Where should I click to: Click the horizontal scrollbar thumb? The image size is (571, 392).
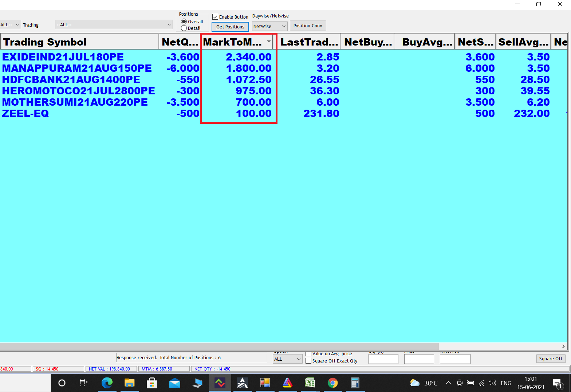click(219, 346)
